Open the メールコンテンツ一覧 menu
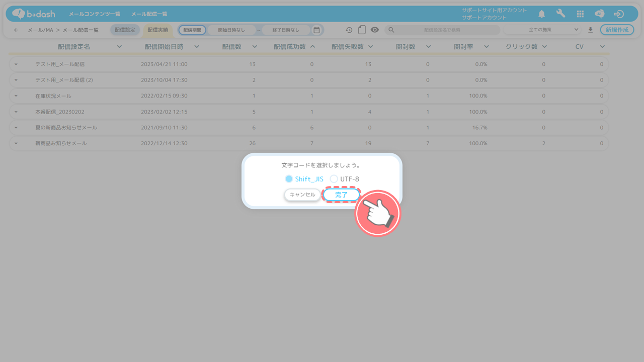This screenshot has height=362, width=644. point(95,14)
